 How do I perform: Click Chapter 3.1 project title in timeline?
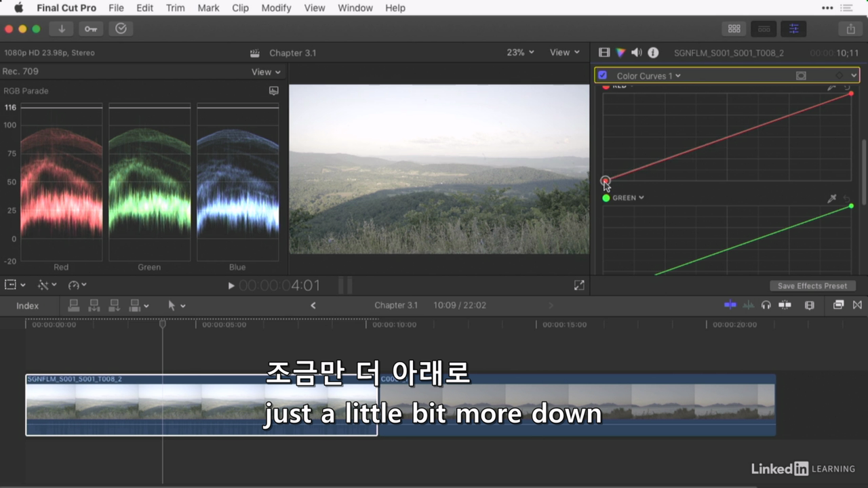396,306
